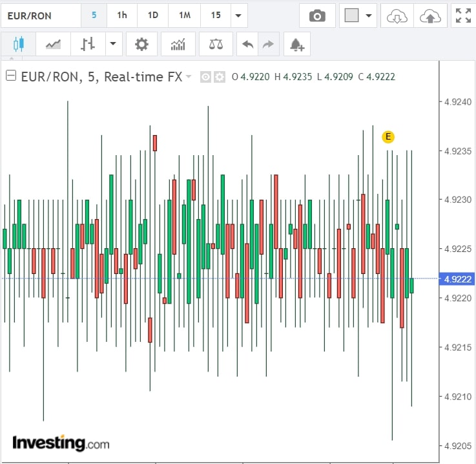
Task: Save the chart layout to cloud
Action: pyautogui.click(x=429, y=16)
